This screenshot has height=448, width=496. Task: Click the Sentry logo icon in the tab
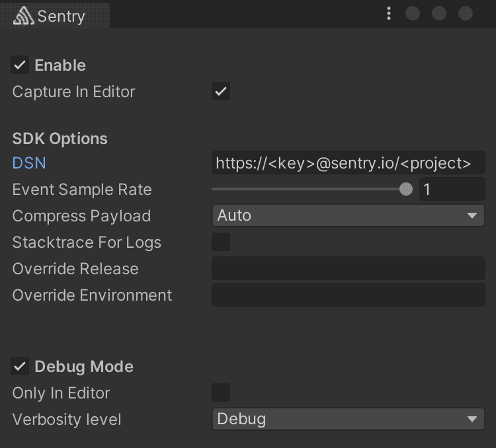click(x=23, y=16)
